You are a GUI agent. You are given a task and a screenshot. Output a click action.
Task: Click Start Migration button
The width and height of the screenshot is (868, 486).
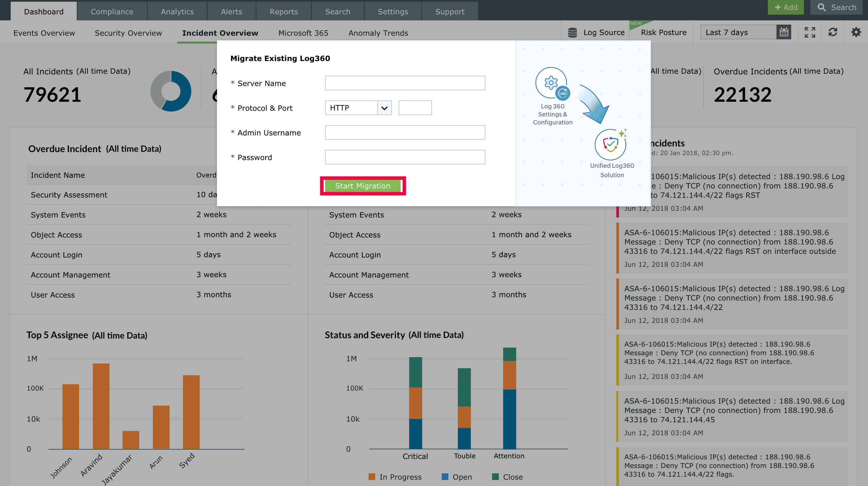pyautogui.click(x=363, y=186)
